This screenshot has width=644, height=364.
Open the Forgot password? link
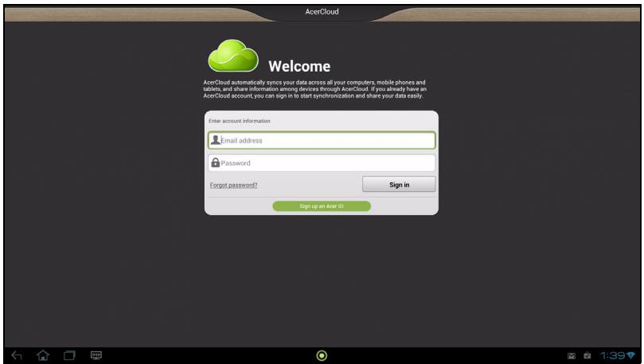234,186
